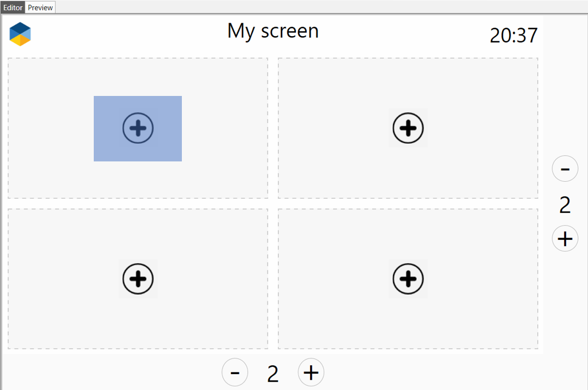Click the add-widget plus in top-left tile
This screenshot has width=588, height=390.
[138, 128]
